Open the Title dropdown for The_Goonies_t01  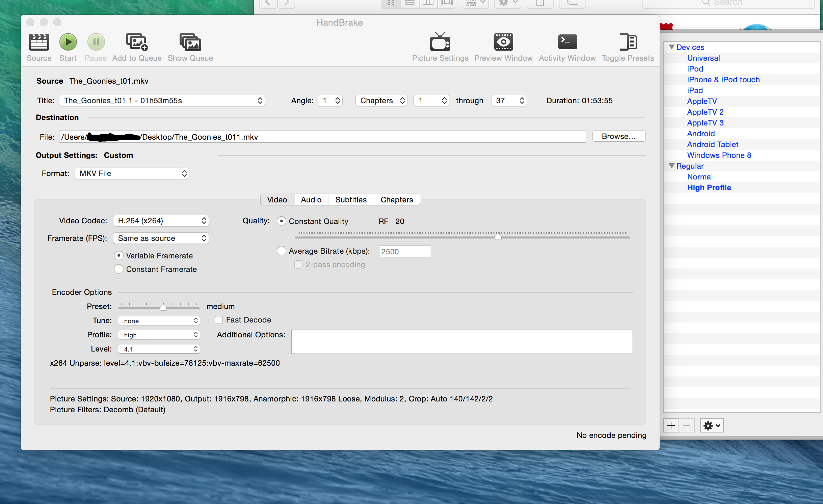(x=162, y=101)
